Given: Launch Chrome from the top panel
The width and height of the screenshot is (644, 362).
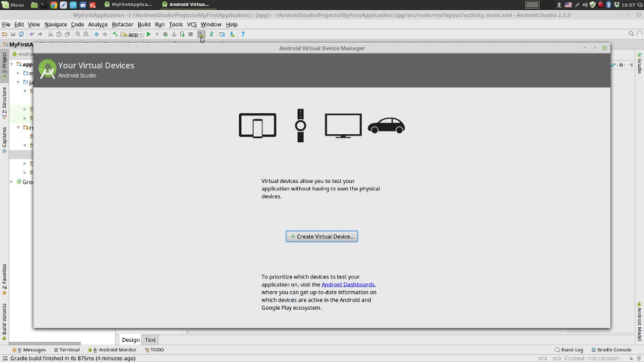Looking at the screenshot, I should coord(54,5).
